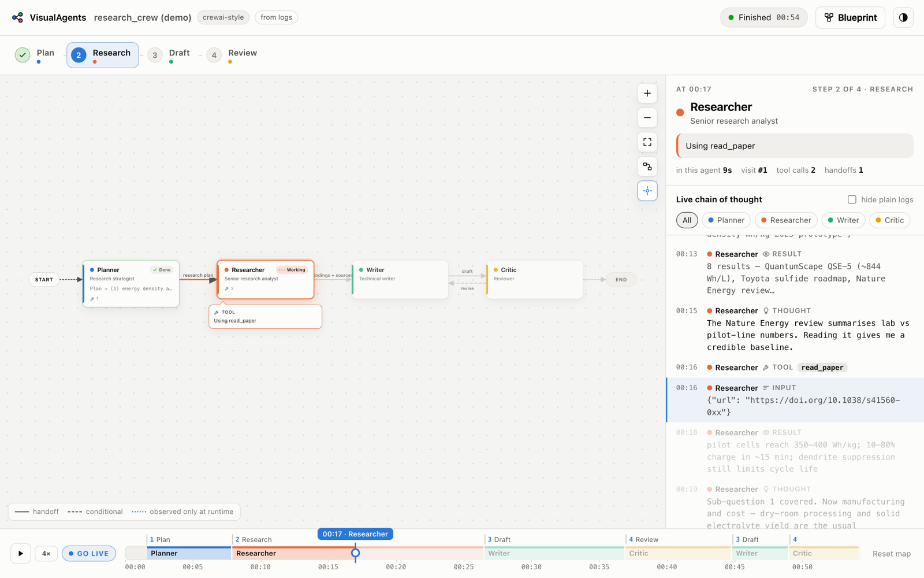924x578 pixels.
Task: Select the Research step tab
Action: (103, 55)
